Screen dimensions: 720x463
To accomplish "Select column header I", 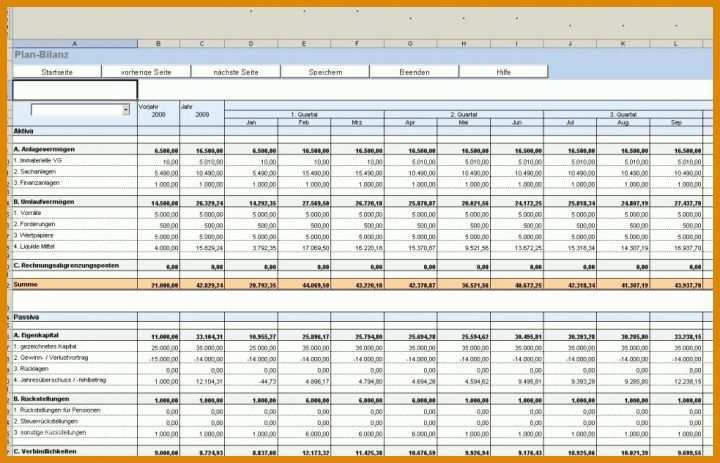I will click(517, 44).
